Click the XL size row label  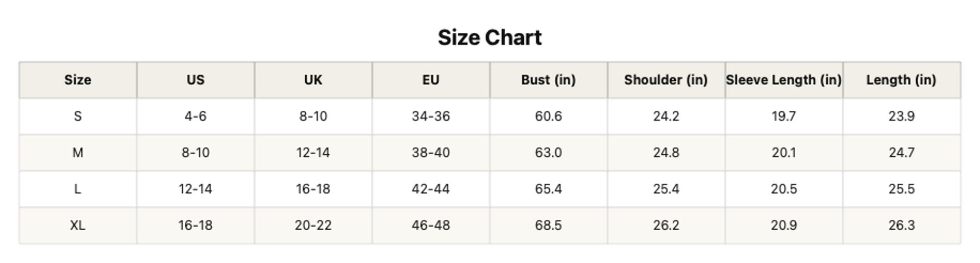pyautogui.click(x=78, y=225)
